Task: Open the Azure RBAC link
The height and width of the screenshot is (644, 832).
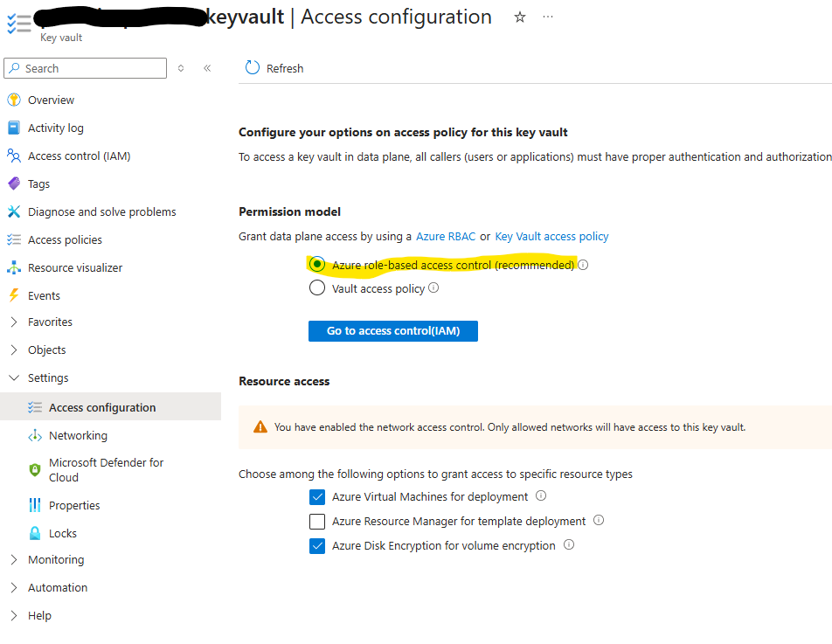Action: click(x=446, y=237)
